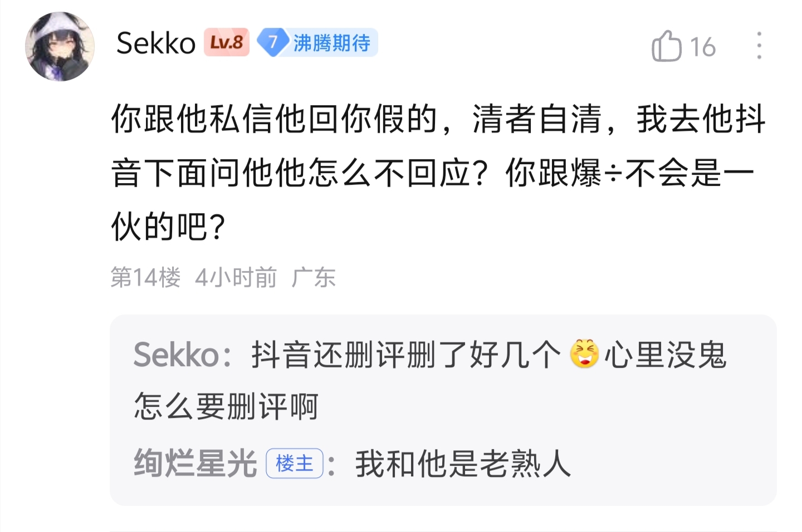802x532 pixels.
Task: Click the Sekko username at the top
Action: 156,43
